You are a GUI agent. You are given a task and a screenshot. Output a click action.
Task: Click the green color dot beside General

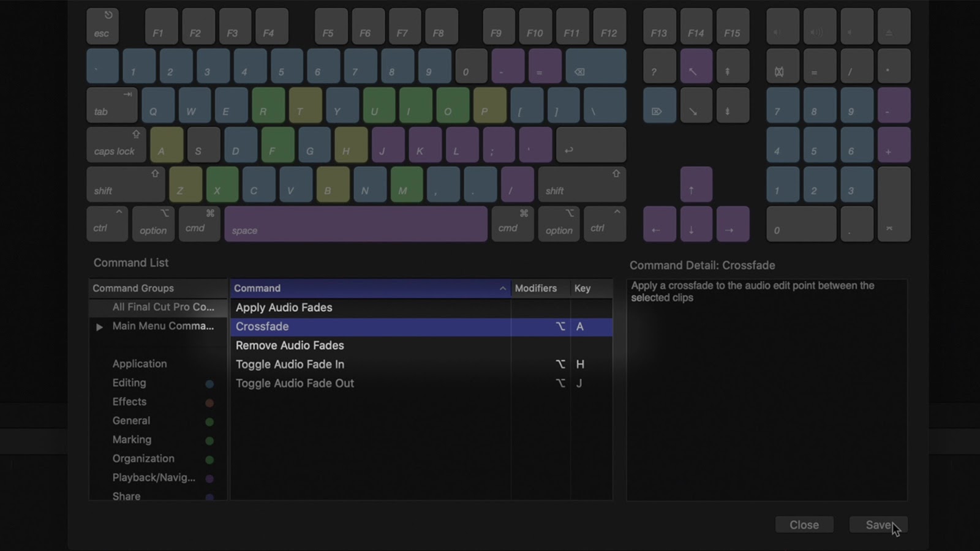pyautogui.click(x=209, y=422)
